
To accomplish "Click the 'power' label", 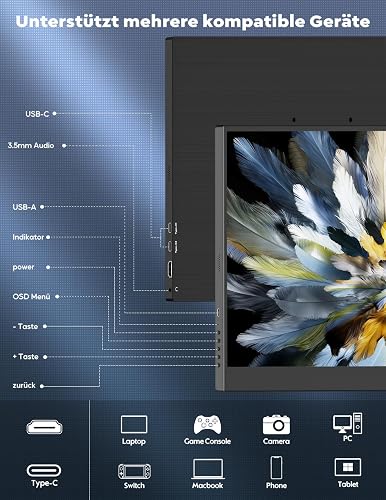I will pyautogui.click(x=23, y=267).
